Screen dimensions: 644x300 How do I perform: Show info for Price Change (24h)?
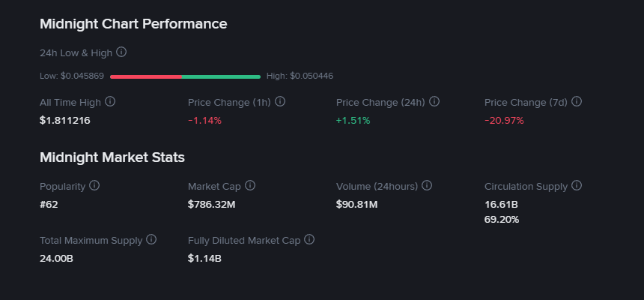pyautogui.click(x=434, y=101)
